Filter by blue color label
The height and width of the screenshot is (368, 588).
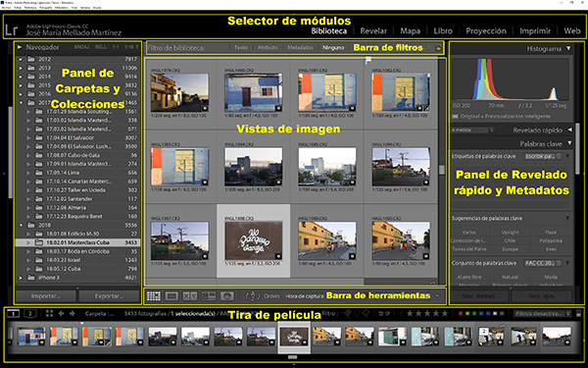(481, 314)
